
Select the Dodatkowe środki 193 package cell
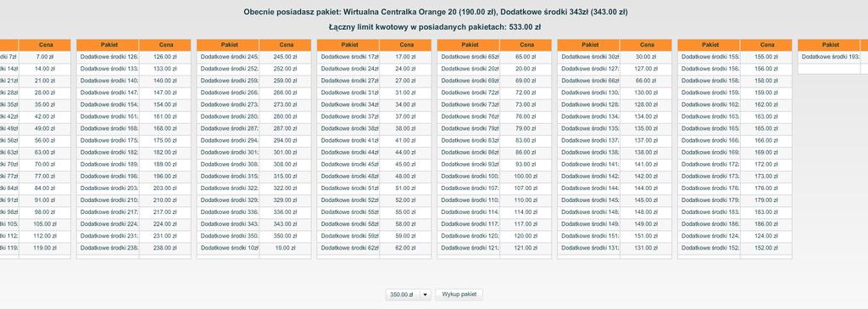point(829,57)
